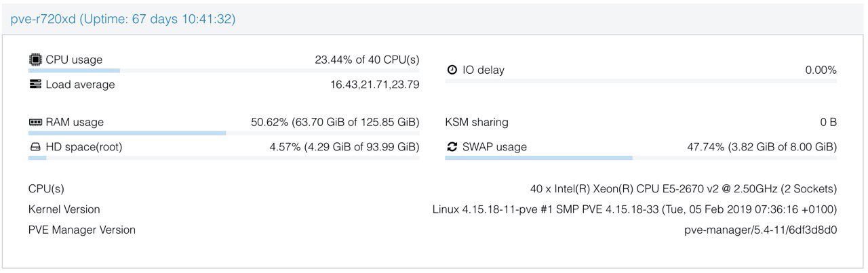The image size is (868, 273).
Task: Select the Kernel Version value text
Action: (635, 209)
